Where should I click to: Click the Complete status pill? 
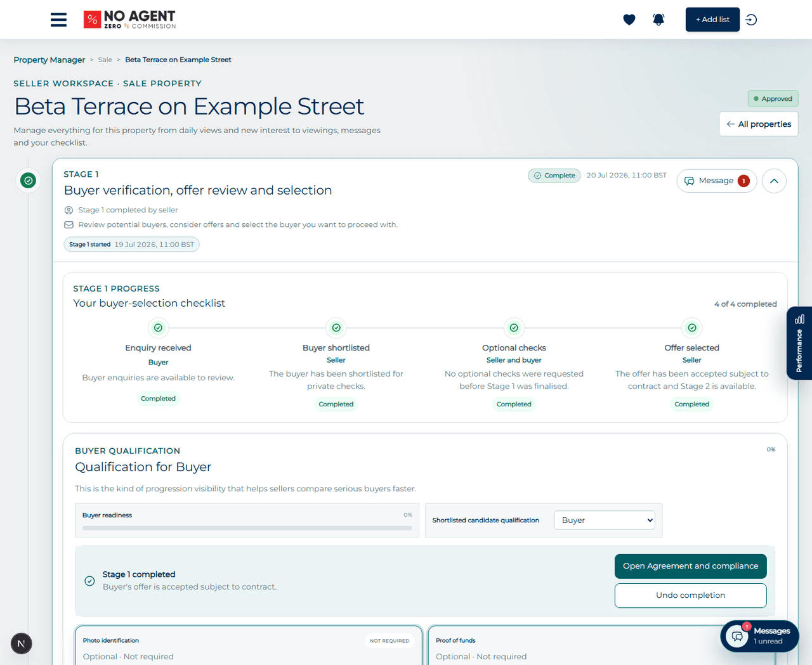[x=554, y=176]
